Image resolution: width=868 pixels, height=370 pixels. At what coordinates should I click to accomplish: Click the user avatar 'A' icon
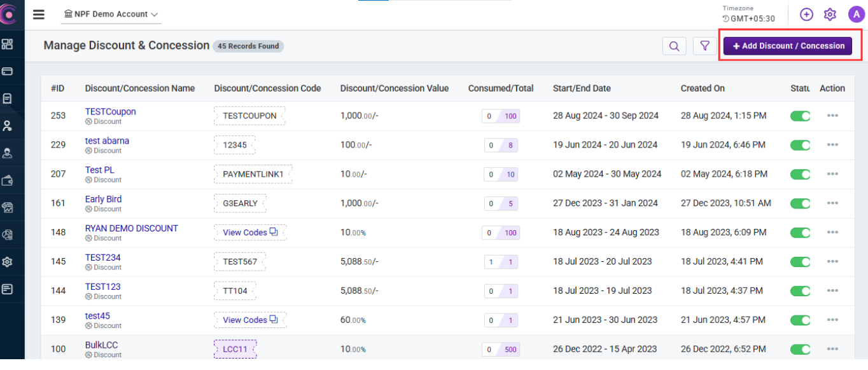856,14
